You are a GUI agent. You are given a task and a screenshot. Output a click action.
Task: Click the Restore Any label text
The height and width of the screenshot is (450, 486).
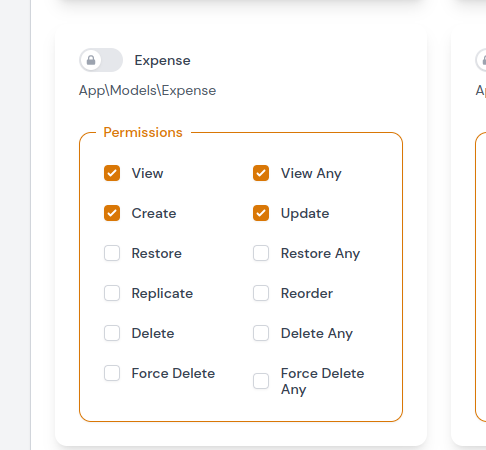click(321, 254)
